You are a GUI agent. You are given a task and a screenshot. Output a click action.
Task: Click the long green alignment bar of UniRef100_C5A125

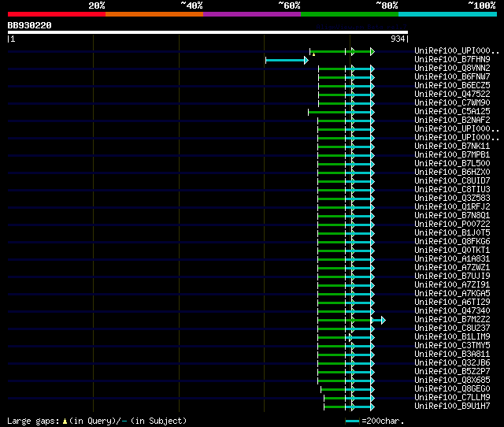click(x=327, y=112)
